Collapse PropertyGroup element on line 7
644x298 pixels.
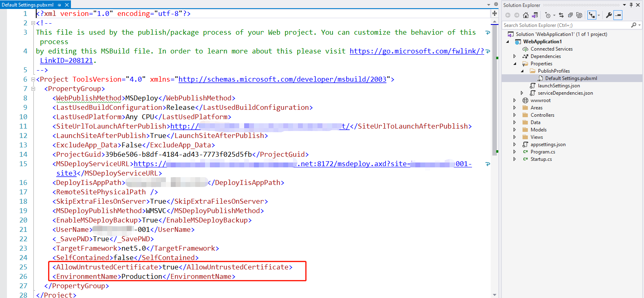pos(33,89)
